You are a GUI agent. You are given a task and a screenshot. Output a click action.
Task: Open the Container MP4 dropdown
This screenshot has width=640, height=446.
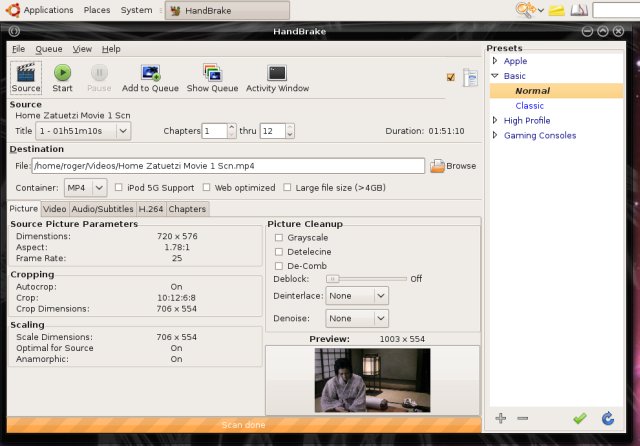pyautogui.click(x=86, y=187)
